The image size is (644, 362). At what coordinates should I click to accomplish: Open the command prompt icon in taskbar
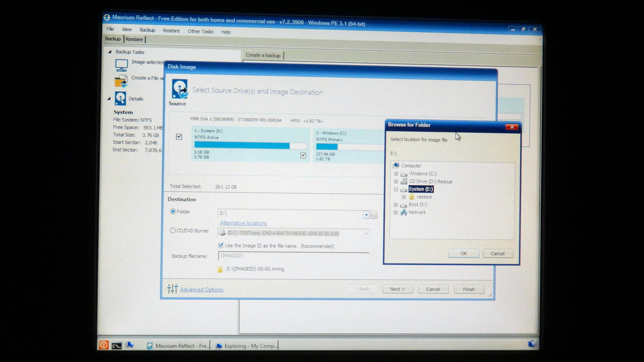116,345
